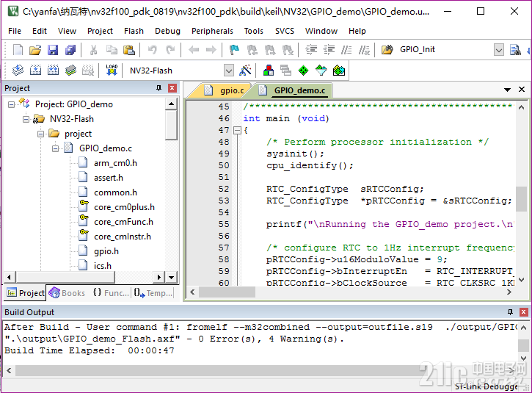Cut selection with the scissors icon
The height and width of the screenshot is (393, 532).
pyautogui.click(x=93, y=50)
